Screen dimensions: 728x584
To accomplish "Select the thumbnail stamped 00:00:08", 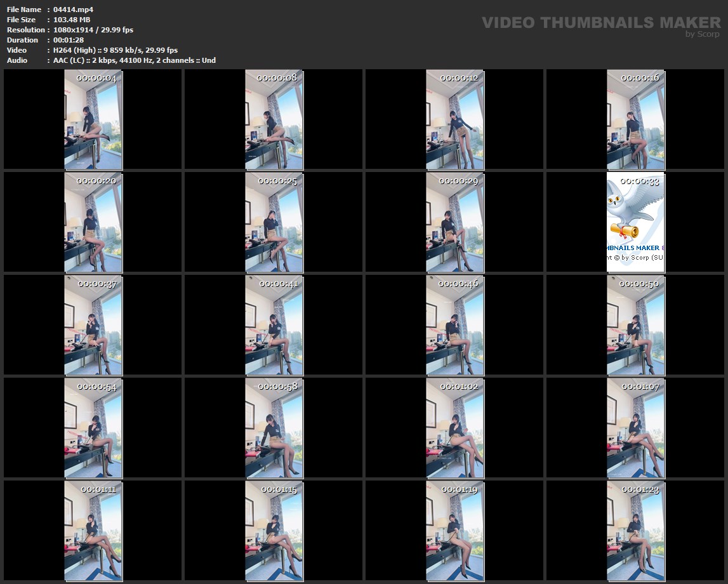I will pyautogui.click(x=274, y=120).
